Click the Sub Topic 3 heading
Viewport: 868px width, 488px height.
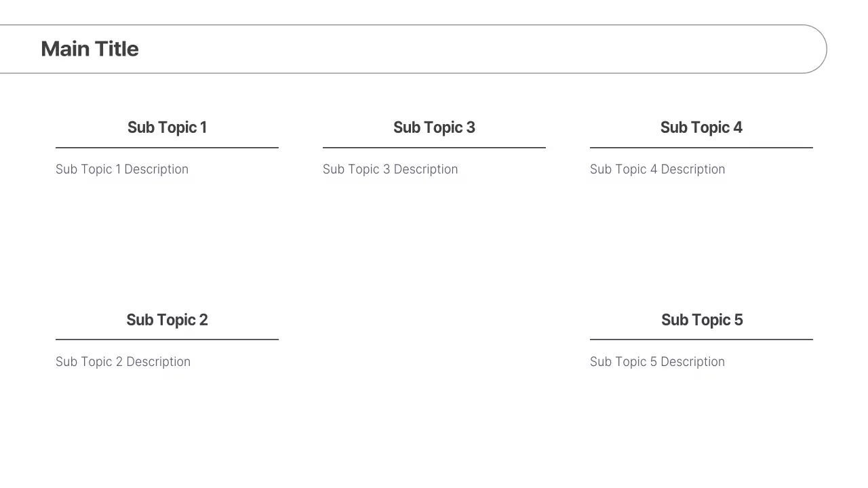coord(434,127)
